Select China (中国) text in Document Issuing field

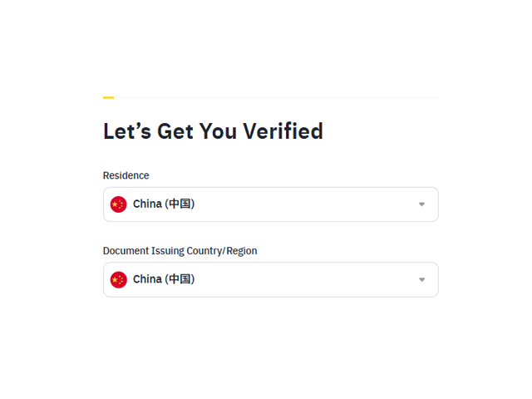point(164,279)
